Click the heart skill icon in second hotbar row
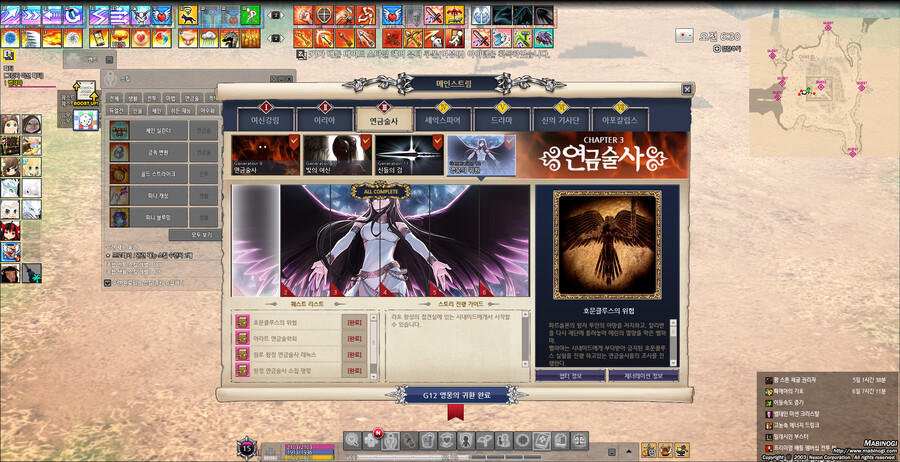The width and height of the screenshot is (900, 462). point(141,38)
